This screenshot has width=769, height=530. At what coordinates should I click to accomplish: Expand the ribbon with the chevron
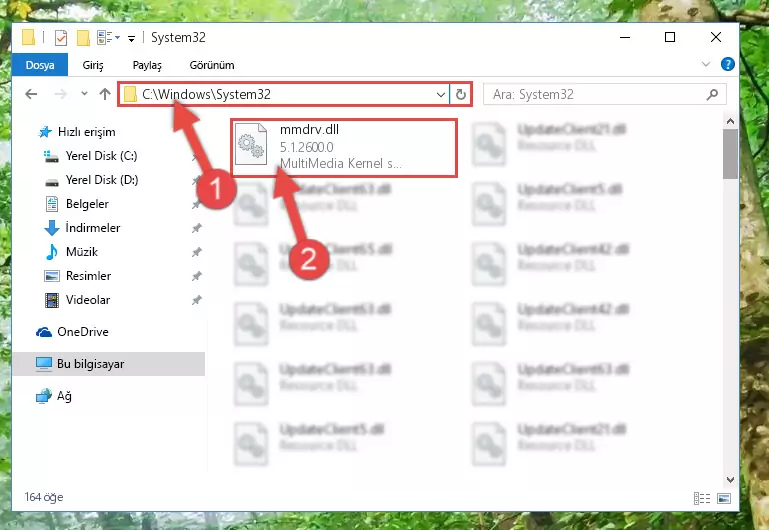[706, 64]
